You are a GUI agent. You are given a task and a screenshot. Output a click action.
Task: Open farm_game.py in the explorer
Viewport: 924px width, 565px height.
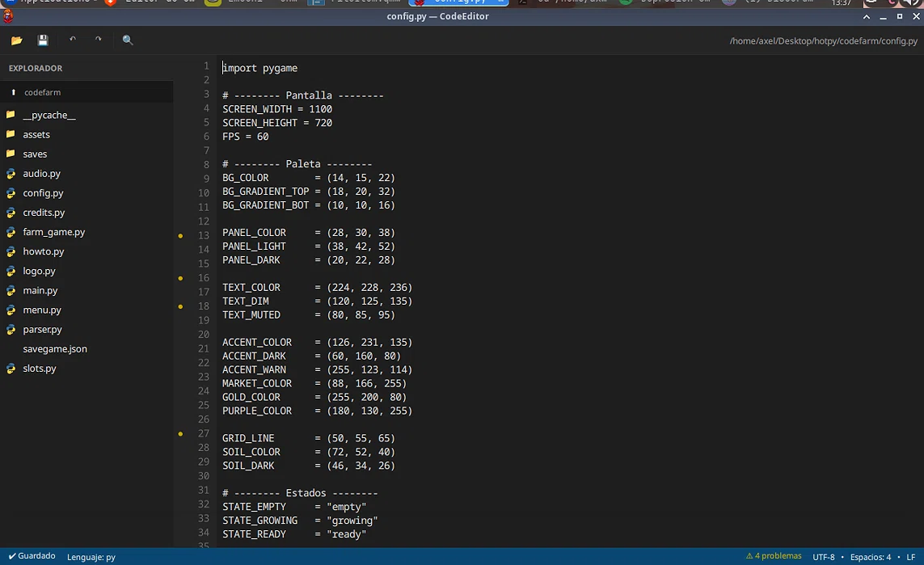53,231
